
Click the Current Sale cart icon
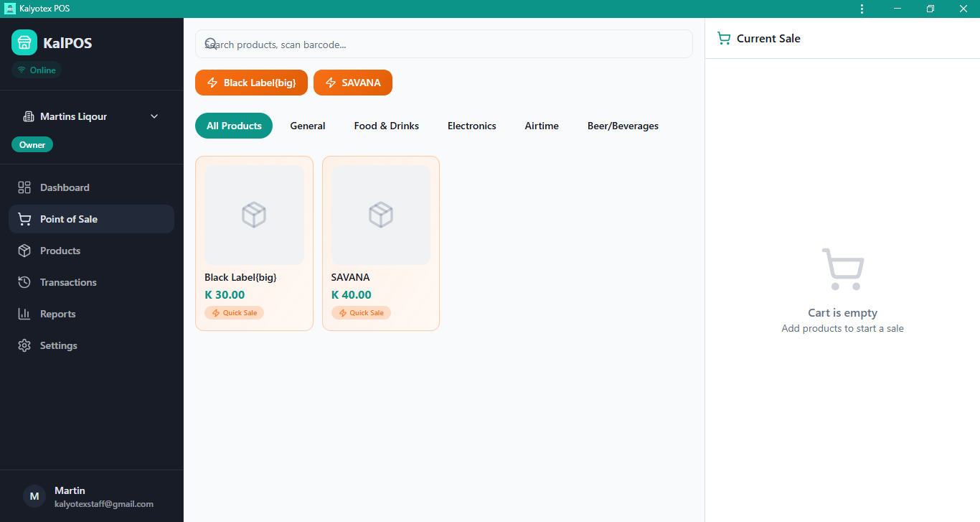(x=724, y=39)
